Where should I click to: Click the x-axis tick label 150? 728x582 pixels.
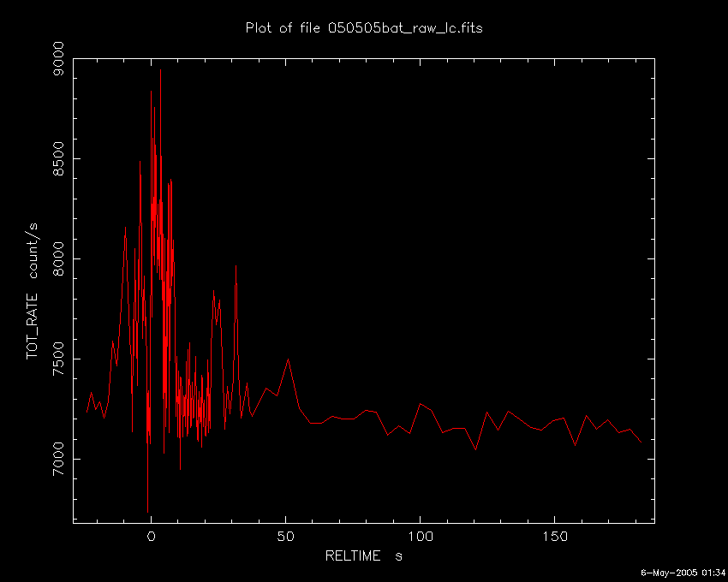(x=555, y=537)
